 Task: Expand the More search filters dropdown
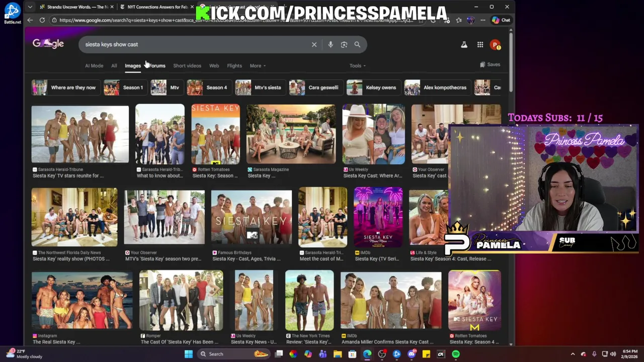258,66
